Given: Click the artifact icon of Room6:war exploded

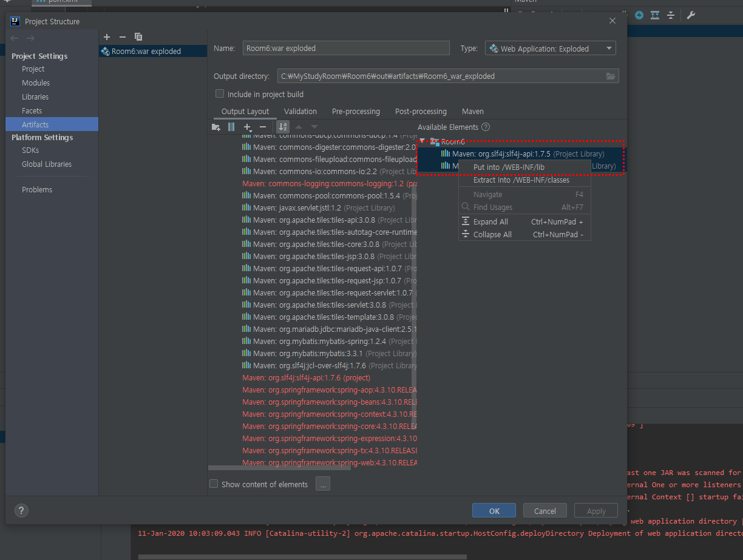Looking at the screenshot, I should [106, 51].
